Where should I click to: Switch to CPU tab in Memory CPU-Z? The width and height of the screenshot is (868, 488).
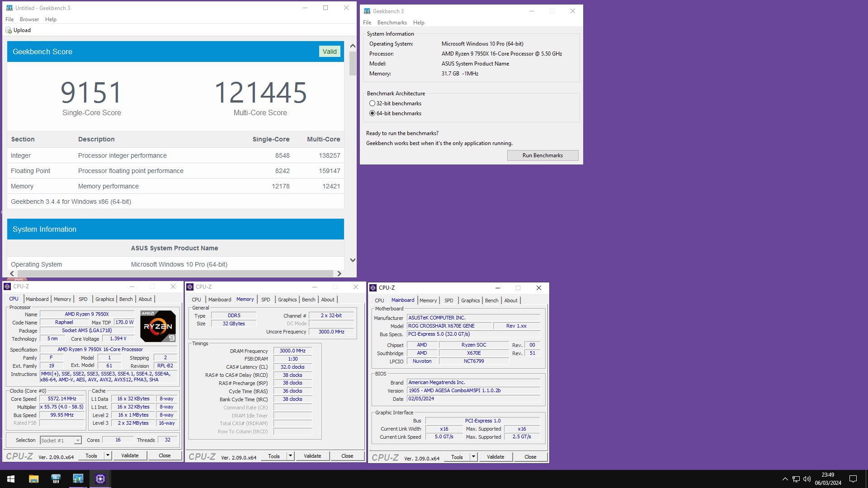(196, 300)
